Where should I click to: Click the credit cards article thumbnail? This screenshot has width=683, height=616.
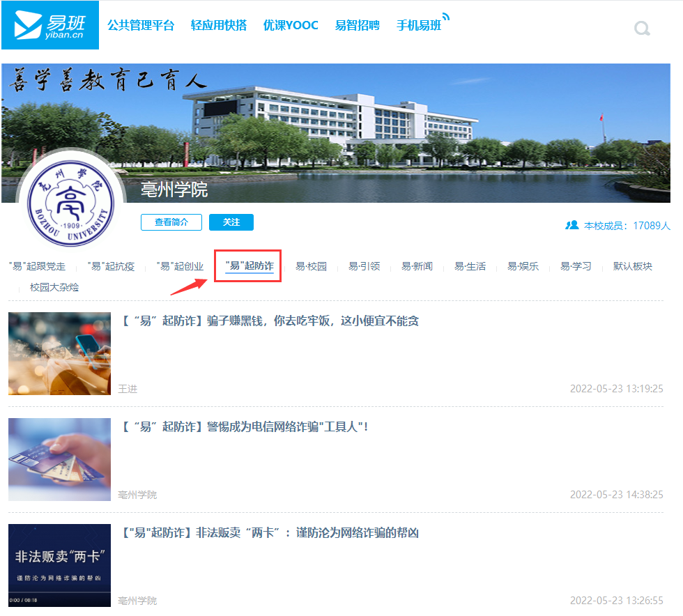59,459
